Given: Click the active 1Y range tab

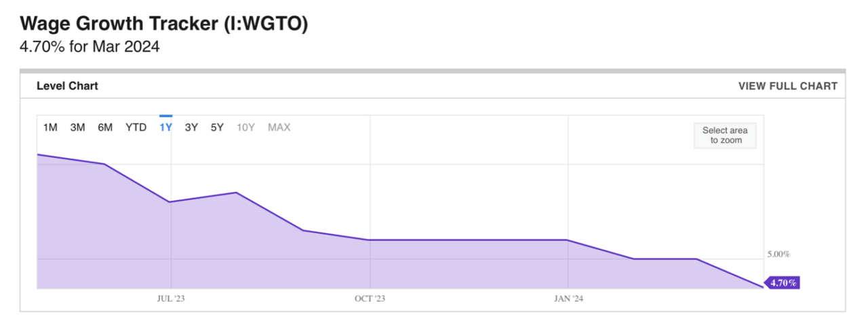Looking at the screenshot, I should point(165,128).
